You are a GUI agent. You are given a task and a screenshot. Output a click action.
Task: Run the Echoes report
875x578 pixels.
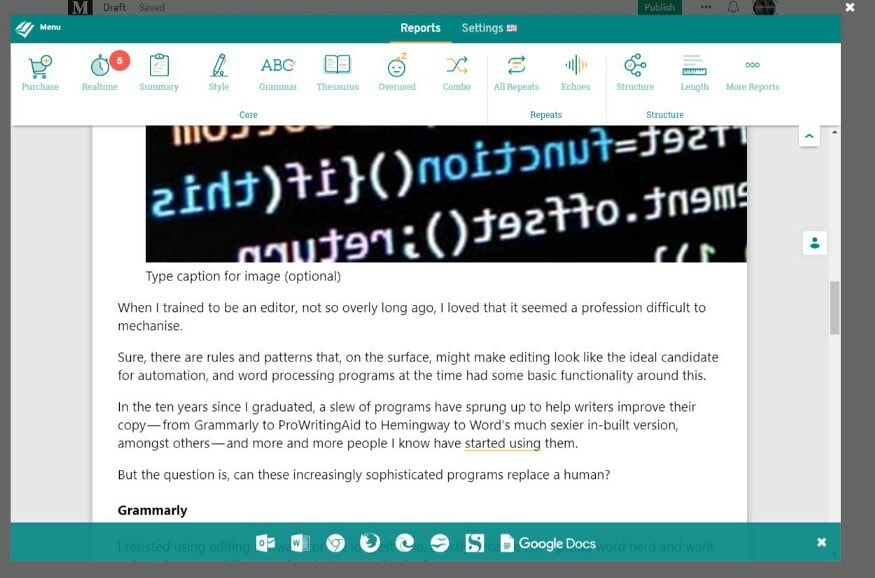point(575,73)
